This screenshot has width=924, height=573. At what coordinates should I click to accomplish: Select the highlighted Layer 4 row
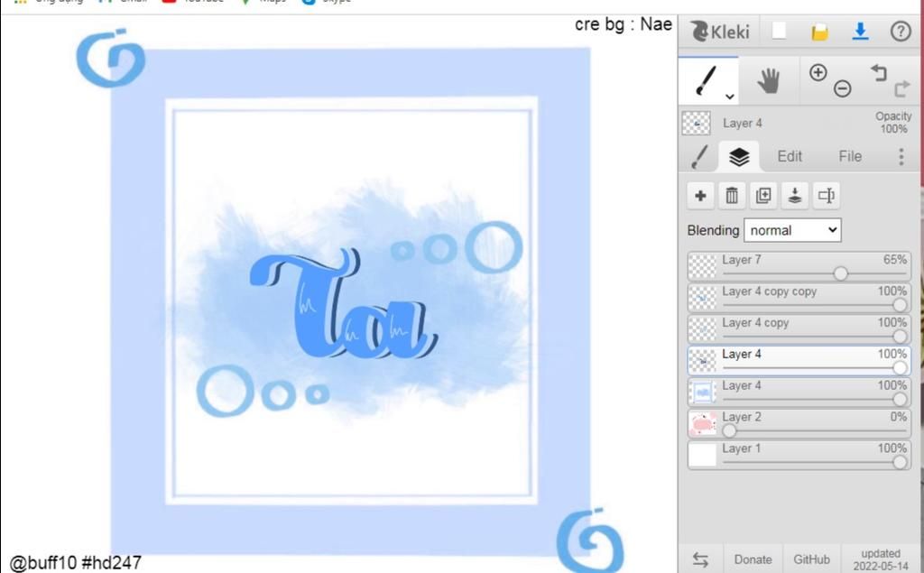pos(799,360)
